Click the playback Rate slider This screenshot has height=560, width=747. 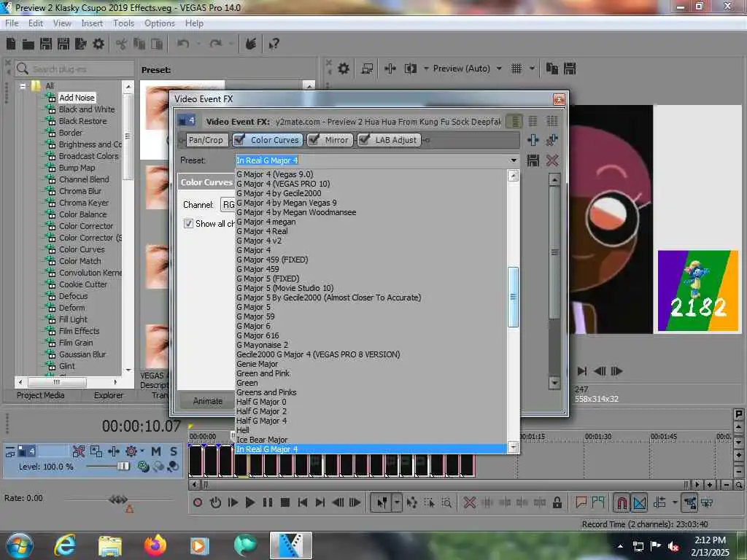pyautogui.click(x=117, y=499)
